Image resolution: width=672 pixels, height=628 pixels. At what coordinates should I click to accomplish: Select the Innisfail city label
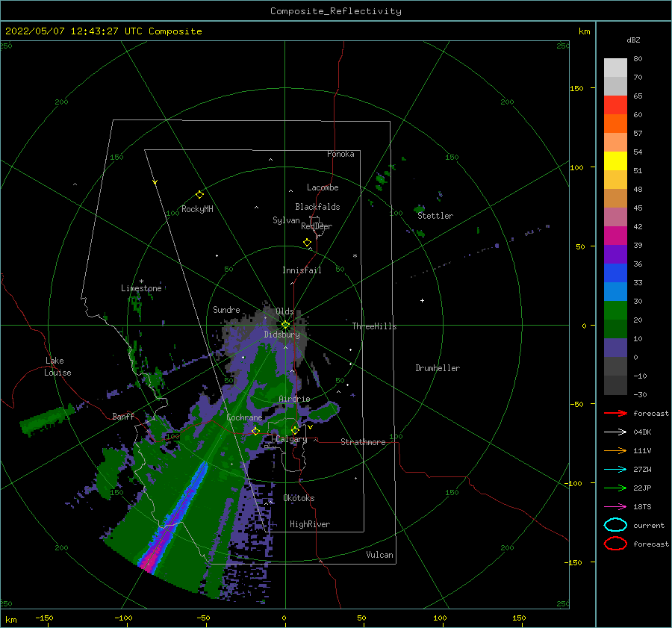[302, 270]
